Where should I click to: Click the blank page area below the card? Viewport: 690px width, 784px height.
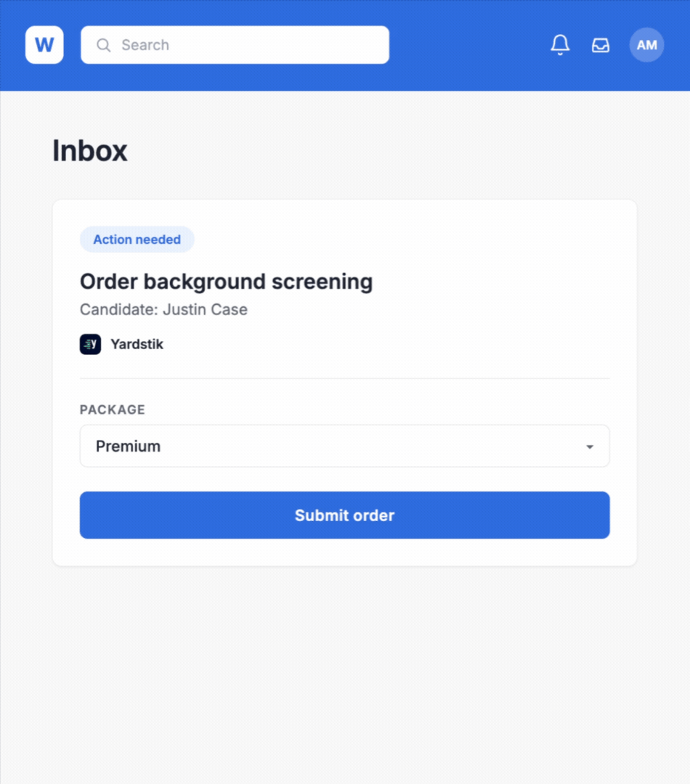point(345,675)
